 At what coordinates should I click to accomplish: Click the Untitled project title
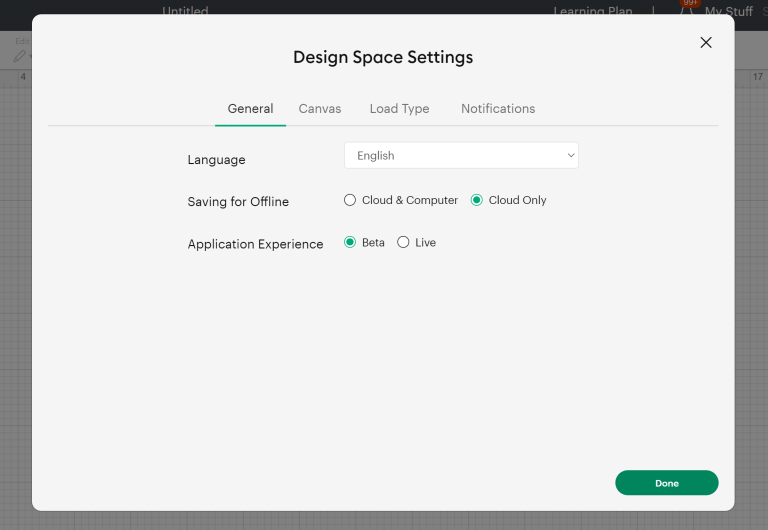(x=186, y=11)
